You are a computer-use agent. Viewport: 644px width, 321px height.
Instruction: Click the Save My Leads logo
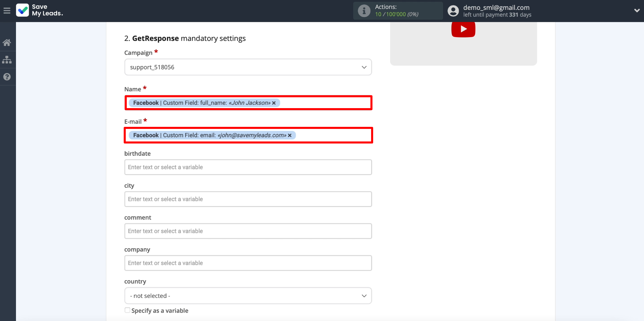pos(39,10)
